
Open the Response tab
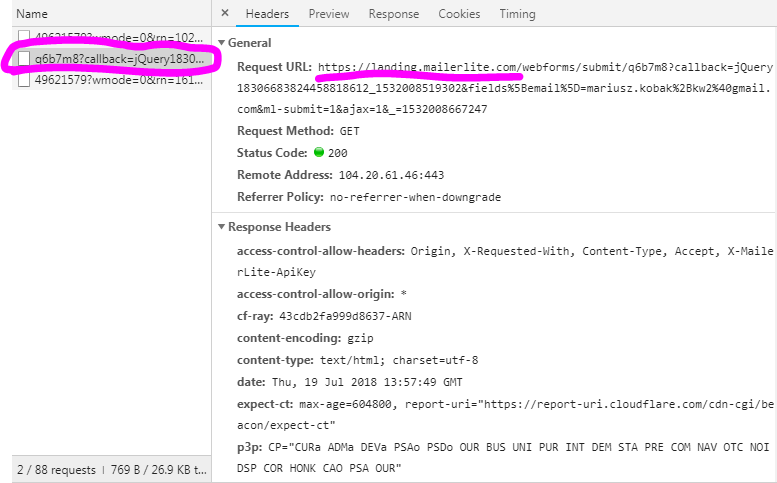pyautogui.click(x=393, y=14)
